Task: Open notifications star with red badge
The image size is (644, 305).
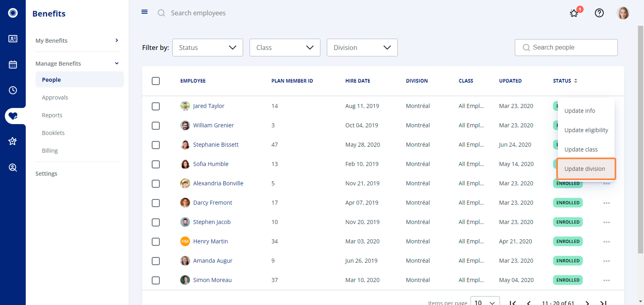Action: 574,13
